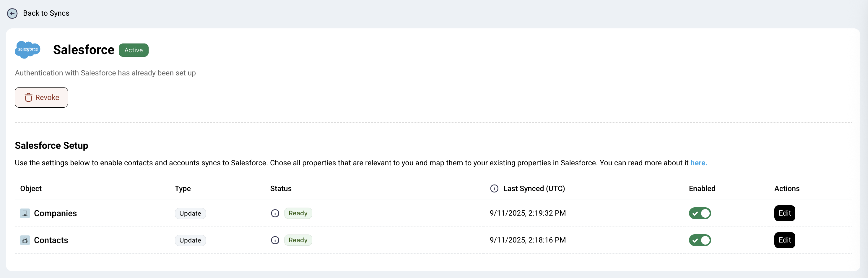Click the Contacts Ready status badge
868x278 pixels.
point(298,240)
